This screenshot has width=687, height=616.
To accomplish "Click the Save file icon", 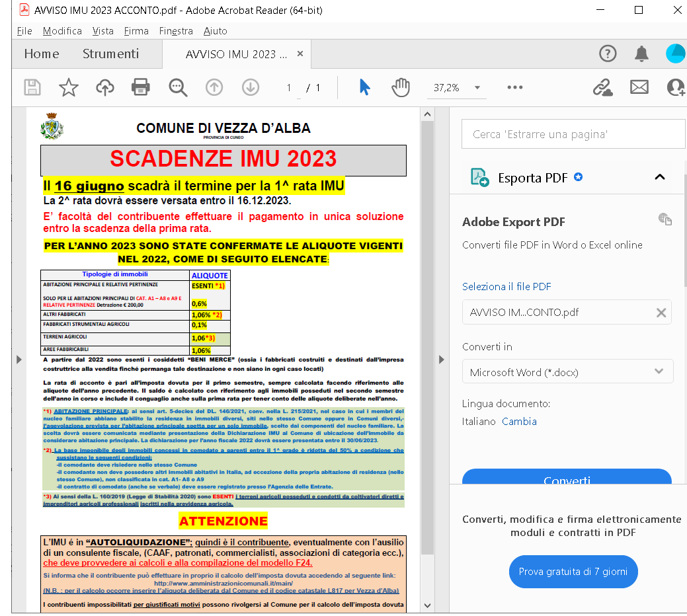I will click(x=32, y=87).
